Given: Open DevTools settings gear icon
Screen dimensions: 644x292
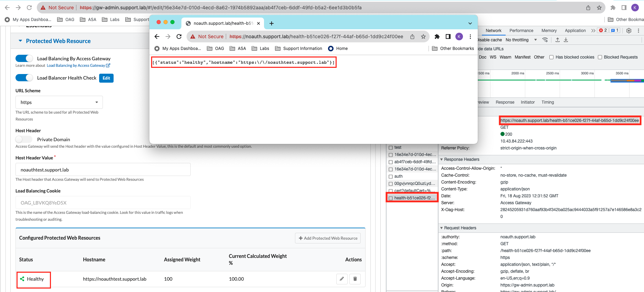Looking at the screenshot, I should [x=629, y=31].
